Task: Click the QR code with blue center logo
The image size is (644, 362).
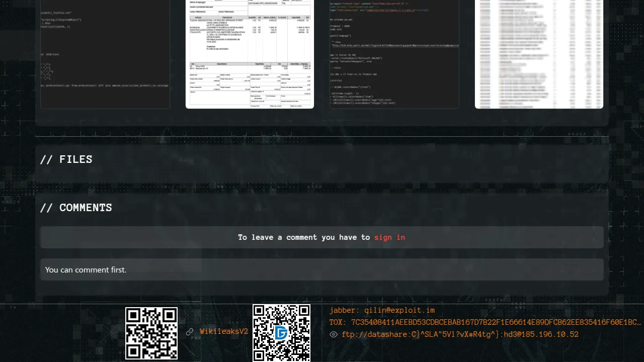Action: (x=281, y=333)
